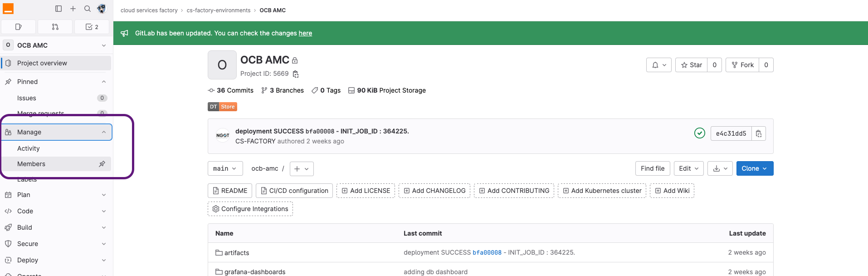Click the DT Store badge
The width and height of the screenshot is (868, 276).
222,107
